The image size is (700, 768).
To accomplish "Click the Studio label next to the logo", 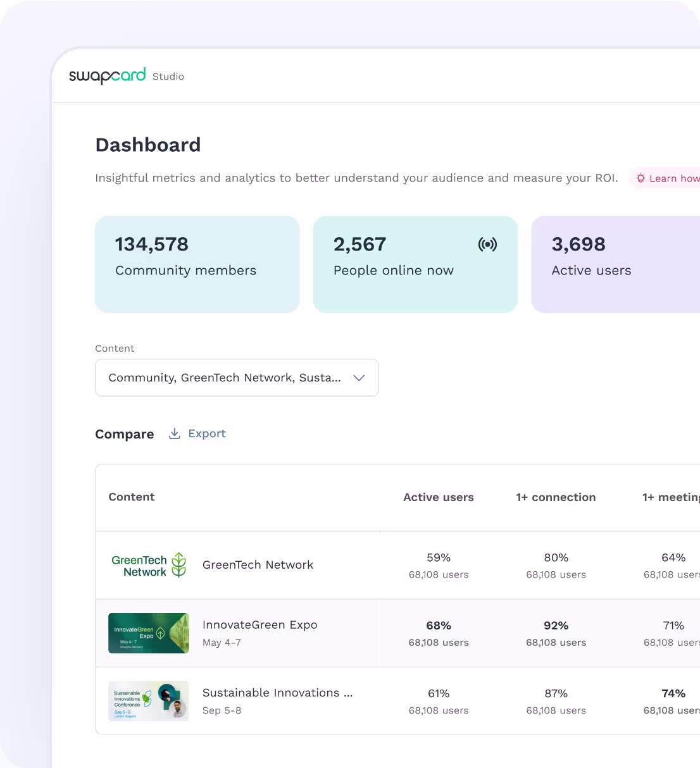I will [x=168, y=77].
